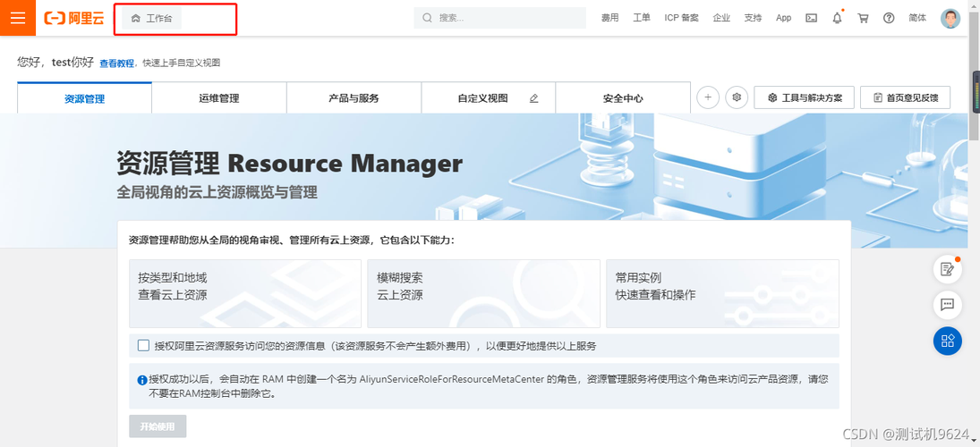The width and height of the screenshot is (980, 447).
Task: Switch to the 安全中心 tab
Action: click(x=623, y=98)
